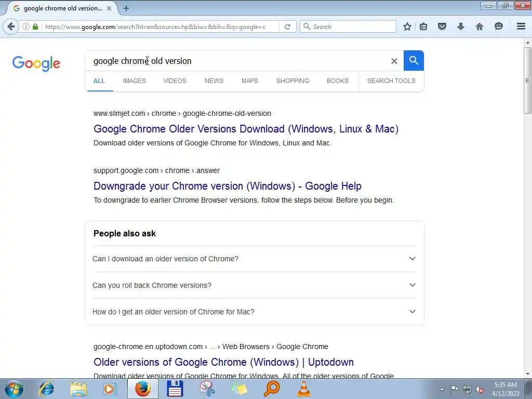Switch to the SHOPPING tab
The height and width of the screenshot is (399, 532).
coord(292,81)
